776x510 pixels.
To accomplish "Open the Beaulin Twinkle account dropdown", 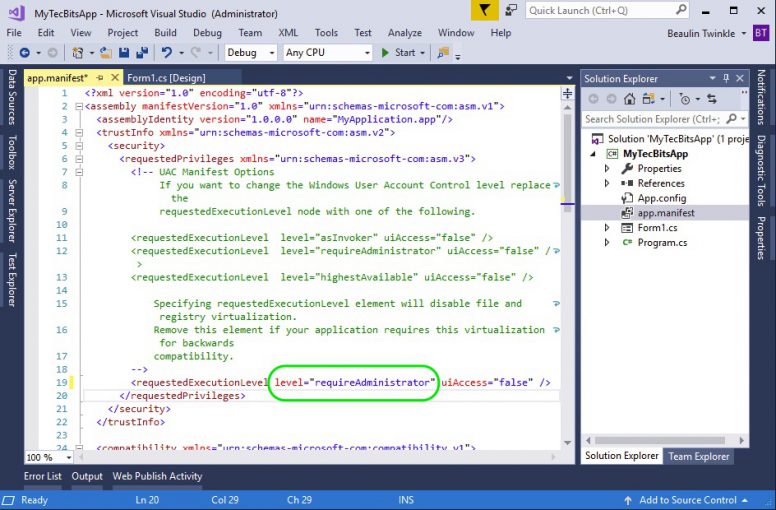I will point(707,33).
